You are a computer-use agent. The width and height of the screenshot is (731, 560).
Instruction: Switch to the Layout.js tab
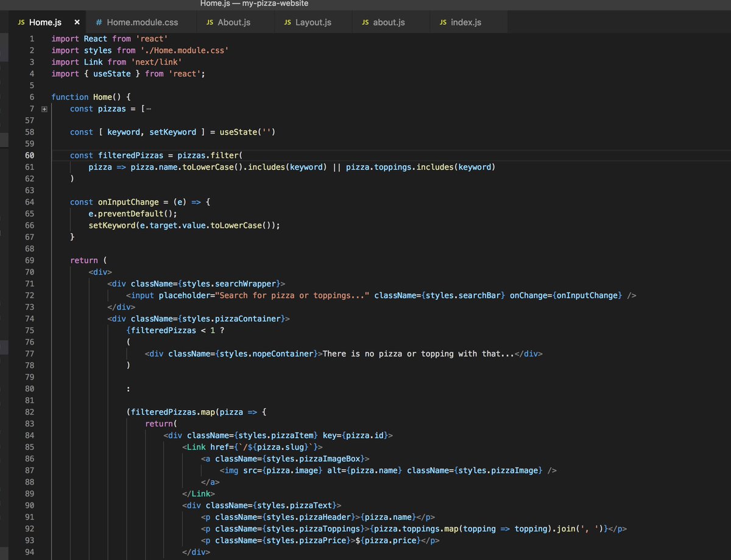[308, 23]
